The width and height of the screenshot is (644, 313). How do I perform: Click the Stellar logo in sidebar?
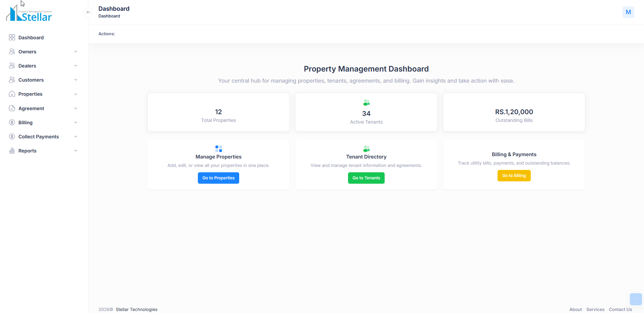(x=29, y=14)
